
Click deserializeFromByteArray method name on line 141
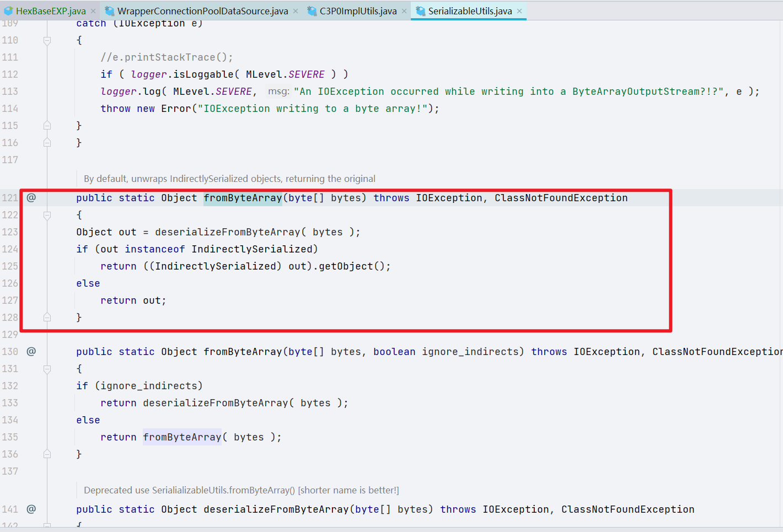coord(276,509)
